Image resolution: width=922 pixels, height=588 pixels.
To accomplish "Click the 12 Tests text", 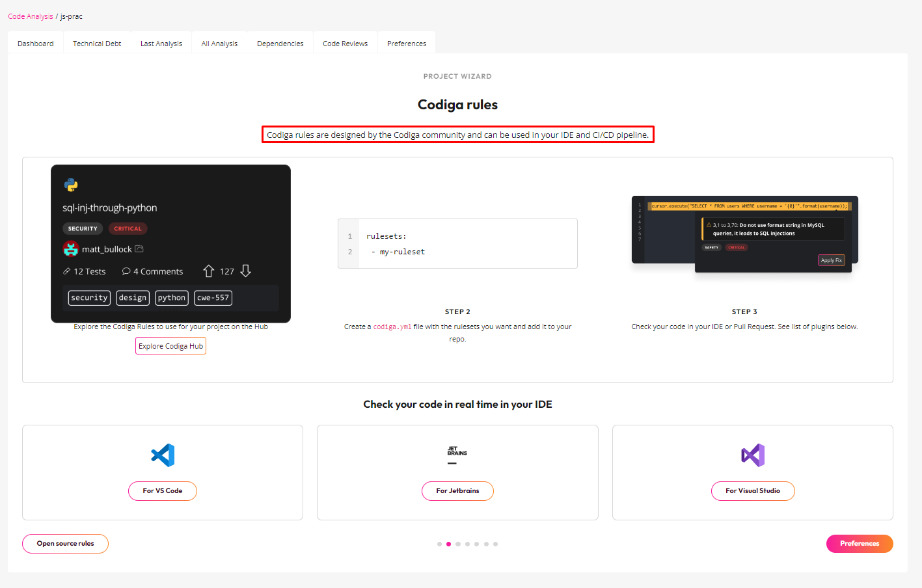I will [x=89, y=271].
